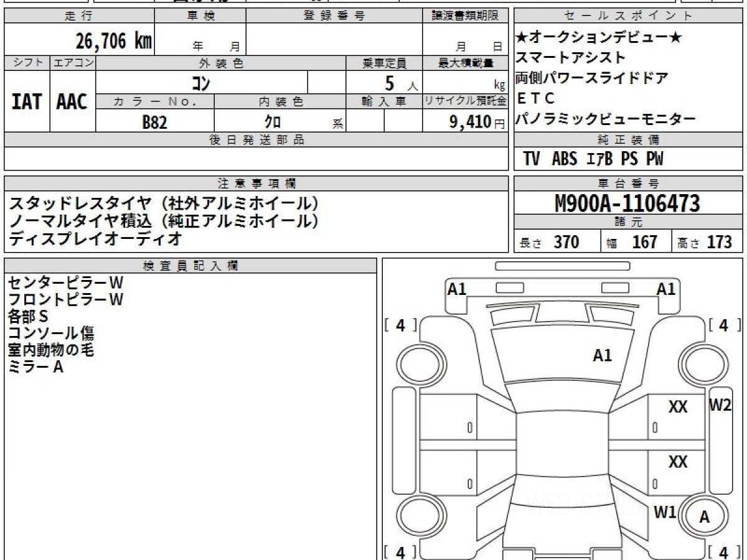Click the width value 幅 167
The image size is (747, 560).
632,242
